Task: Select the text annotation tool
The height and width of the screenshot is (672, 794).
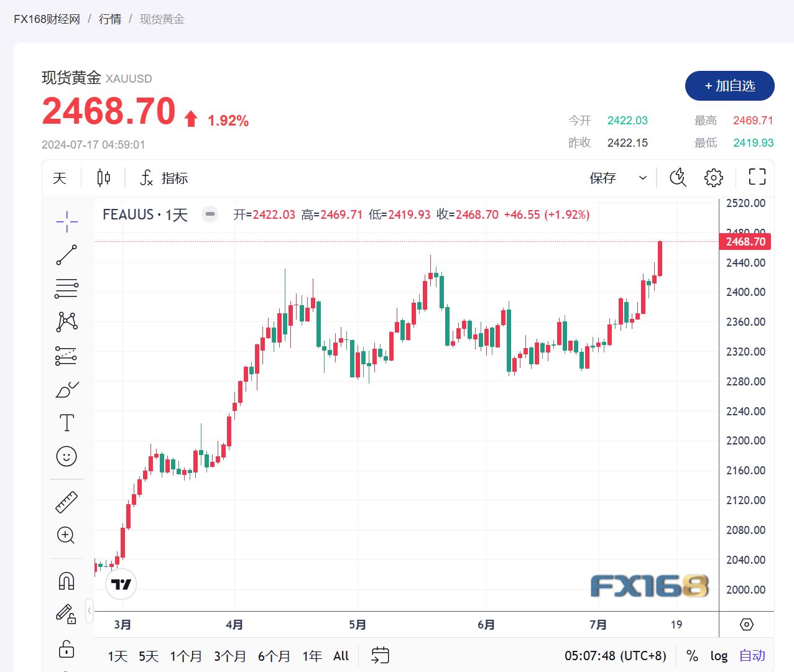Action: [x=67, y=423]
